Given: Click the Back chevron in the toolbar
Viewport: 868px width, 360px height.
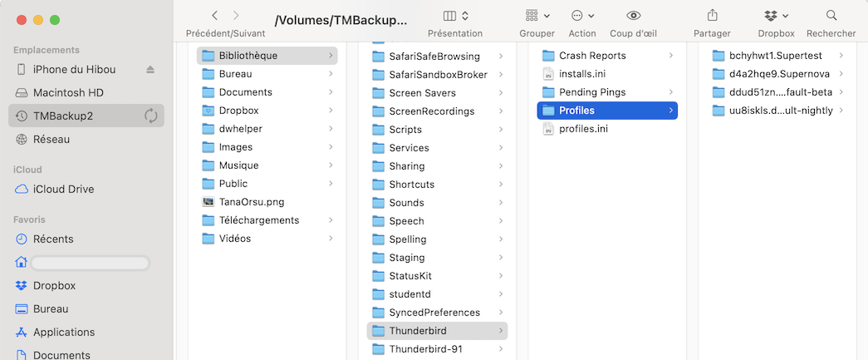Looking at the screenshot, I should [x=215, y=16].
